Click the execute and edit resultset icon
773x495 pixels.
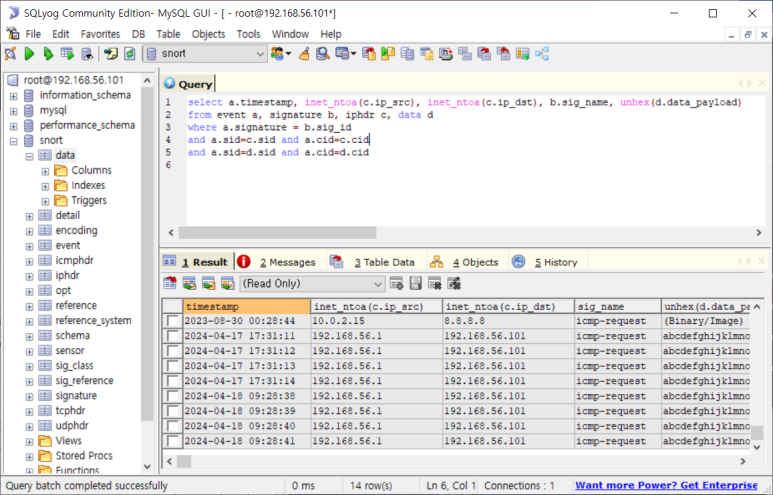(67, 53)
